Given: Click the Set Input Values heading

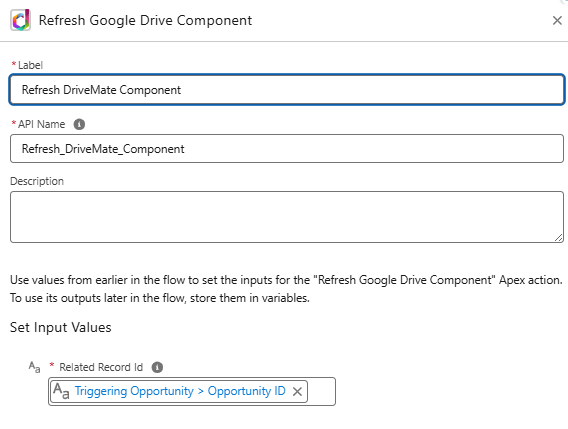Looking at the screenshot, I should [x=60, y=327].
